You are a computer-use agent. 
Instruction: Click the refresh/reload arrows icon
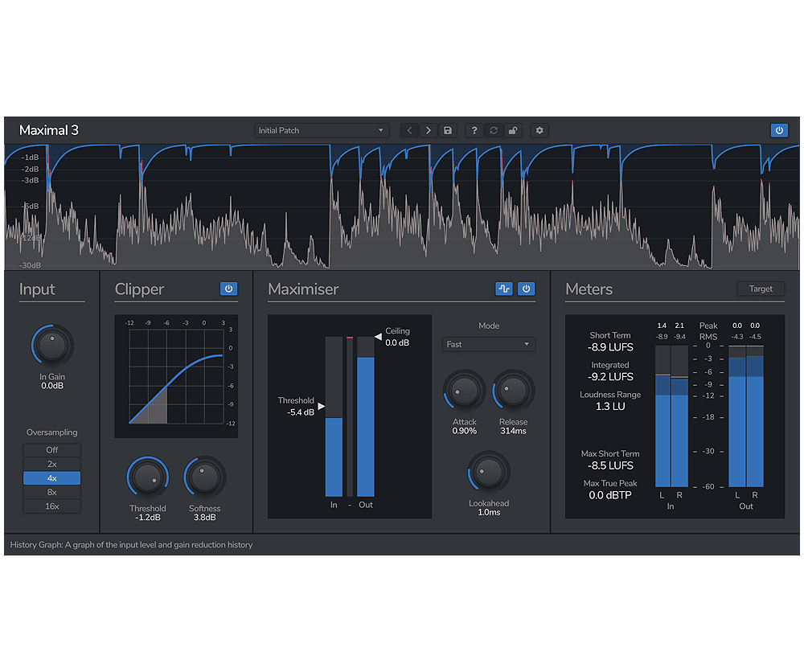(494, 130)
